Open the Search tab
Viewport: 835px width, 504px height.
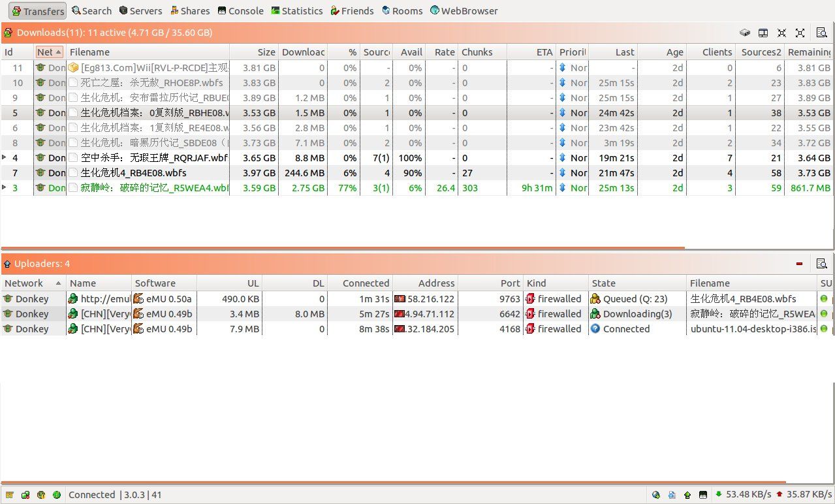pyautogui.click(x=91, y=10)
